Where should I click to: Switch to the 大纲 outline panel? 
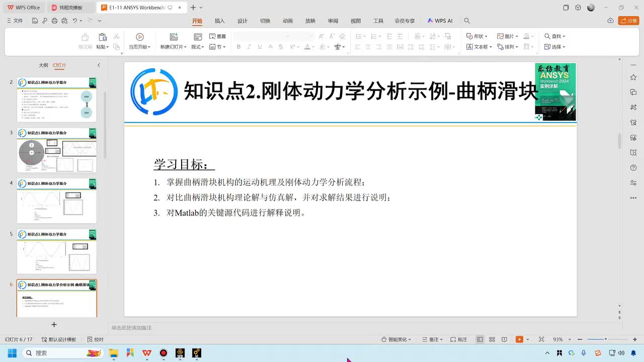pos(44,65)
